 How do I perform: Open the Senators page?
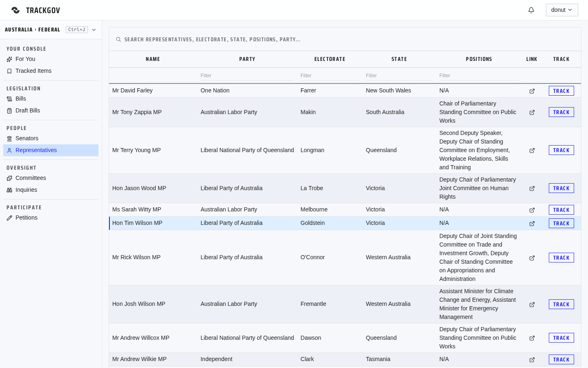(x=51, y=138)
